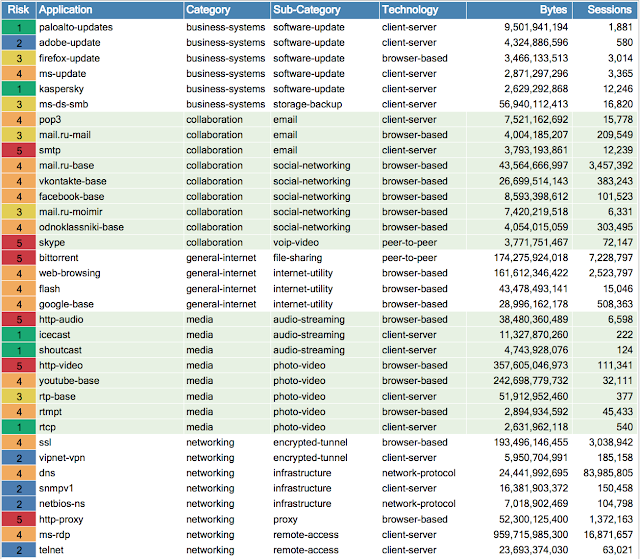Click the blue risk 2 cell for adobe-update
Viewport: 640px width, 559px height.
(x=19, y=43)
